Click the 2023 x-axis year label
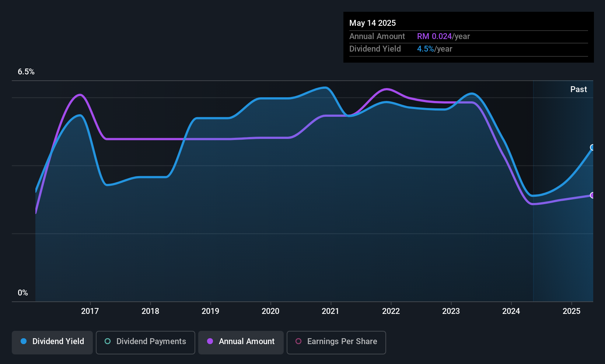This screenshot has height=364, width=605. coord(451,311)
